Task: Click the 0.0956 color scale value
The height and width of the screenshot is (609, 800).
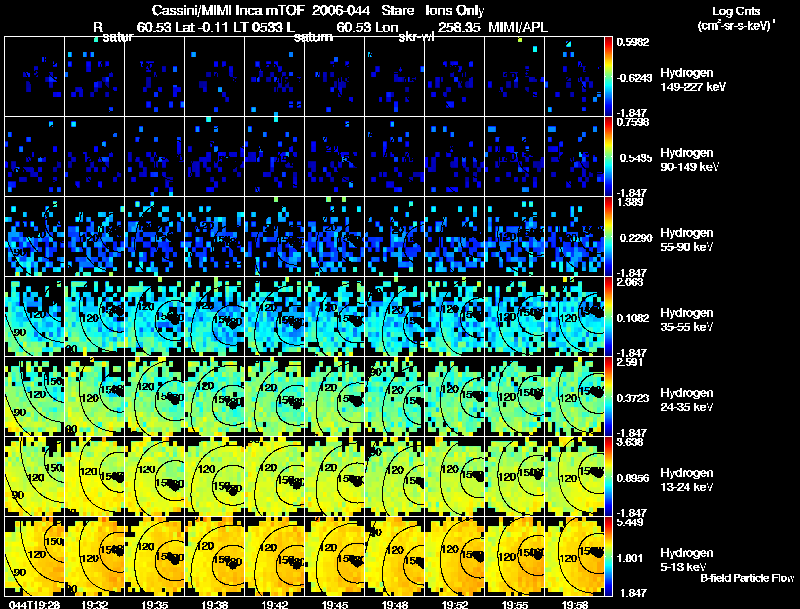Action: coord(635,478)
